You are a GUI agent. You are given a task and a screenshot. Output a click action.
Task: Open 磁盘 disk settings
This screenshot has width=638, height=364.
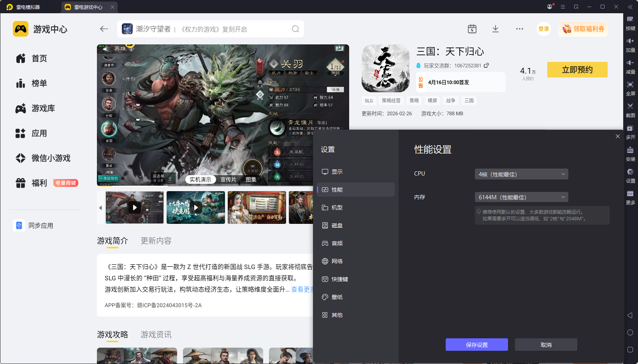point(356,225)
